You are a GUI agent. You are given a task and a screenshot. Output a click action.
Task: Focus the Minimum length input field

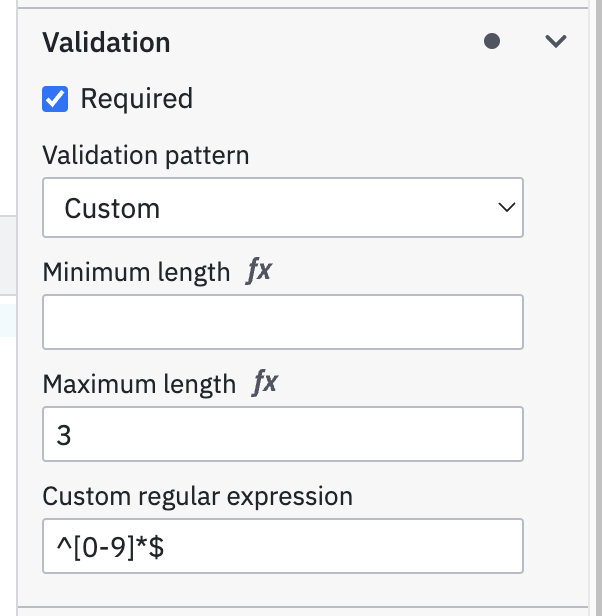click(x=283, y=321)
